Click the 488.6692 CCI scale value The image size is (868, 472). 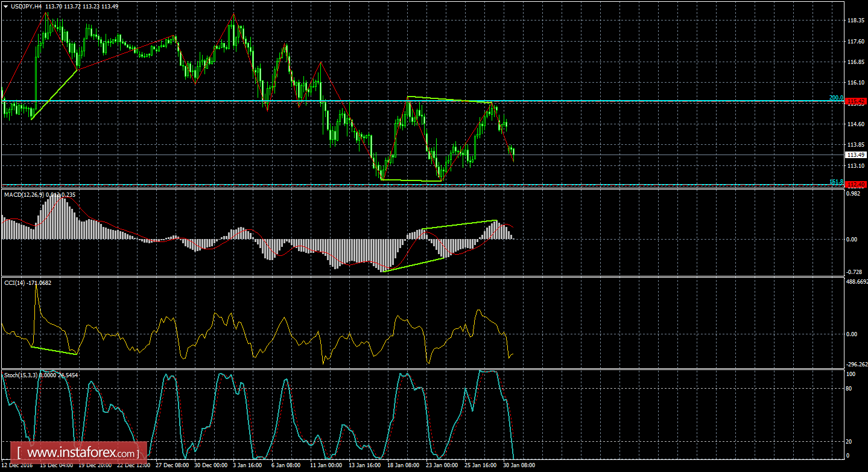(x=857, y=282)
